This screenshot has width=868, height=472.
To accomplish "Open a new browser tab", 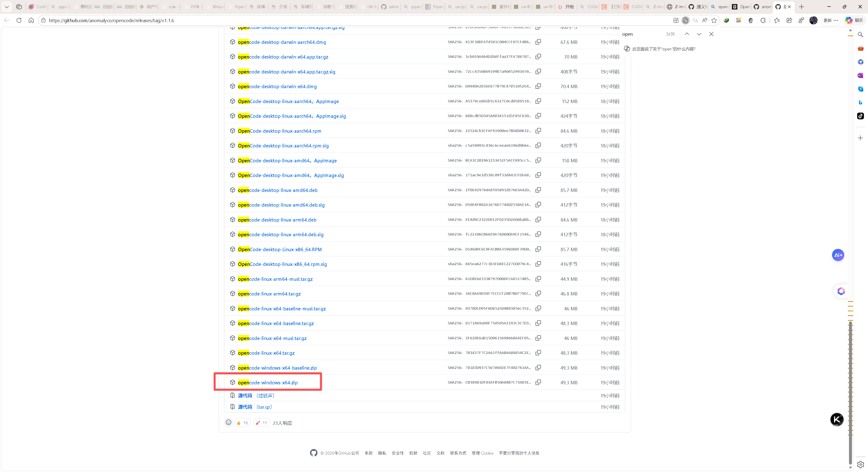I will (x=802, y=7).
